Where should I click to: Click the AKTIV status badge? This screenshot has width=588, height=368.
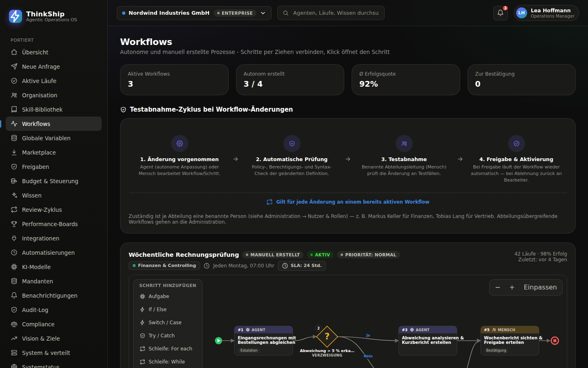point(320,255)
